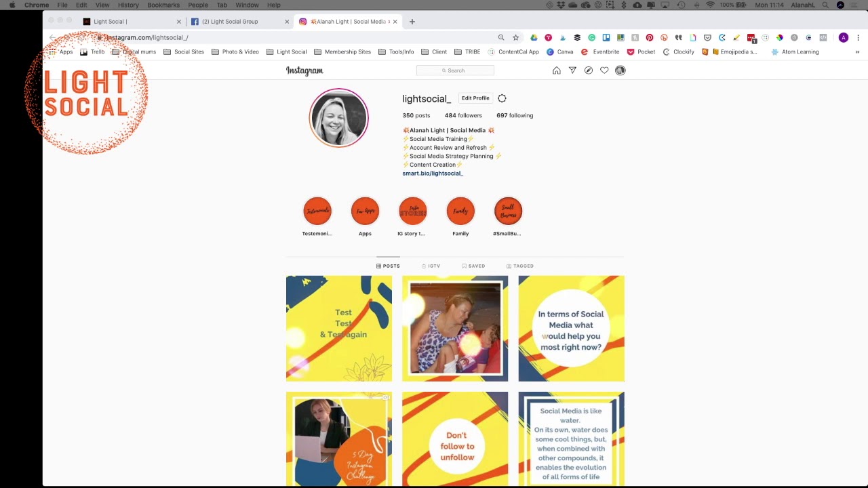Select the Tagged profile tab
The height and width of the screenshot is (488, 868).
pyautogui.click(x=520, y=266)
